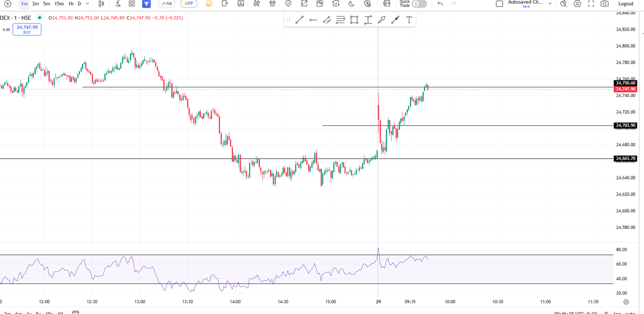Open chart settings hexagon icon
The width and height of the screenshot is (644, 314).
click(x=577, y=4)
